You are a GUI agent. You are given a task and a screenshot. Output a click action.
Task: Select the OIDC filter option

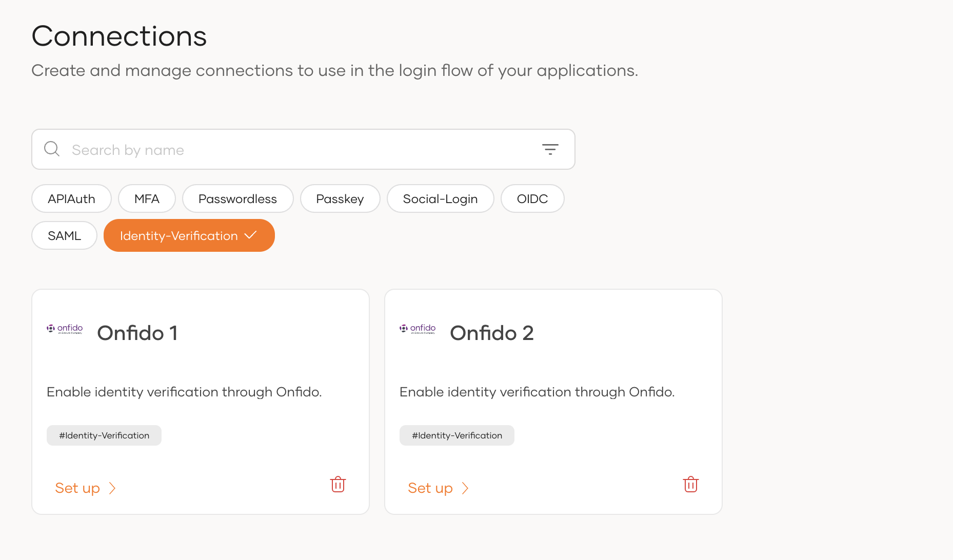click(532, 198)
